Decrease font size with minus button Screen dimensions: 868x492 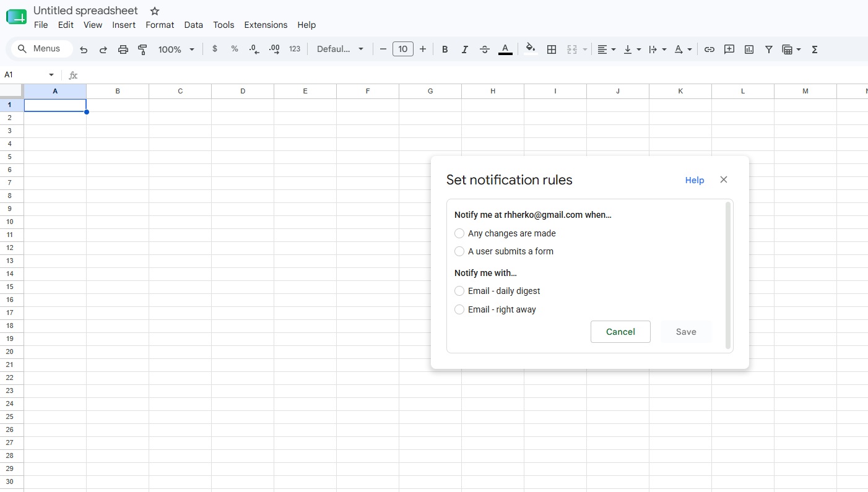pyautogui.click(x=383, y=49)
